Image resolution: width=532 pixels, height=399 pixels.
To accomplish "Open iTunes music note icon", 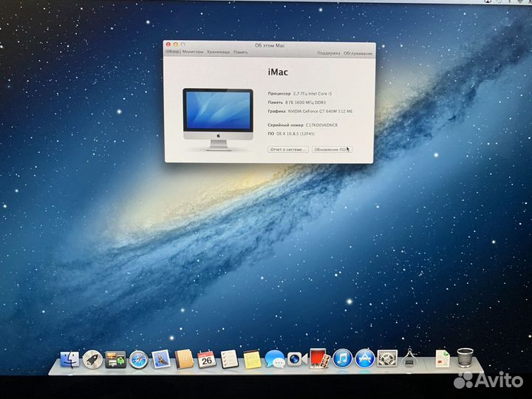I will pyautogui.click(x=342, y=358).
